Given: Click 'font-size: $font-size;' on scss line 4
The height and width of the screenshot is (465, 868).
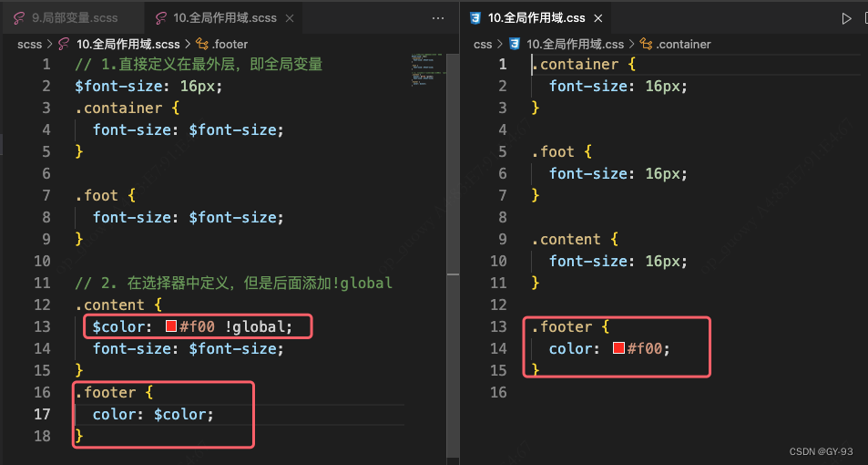Looking at the screenshot, I should click(189, 129).
